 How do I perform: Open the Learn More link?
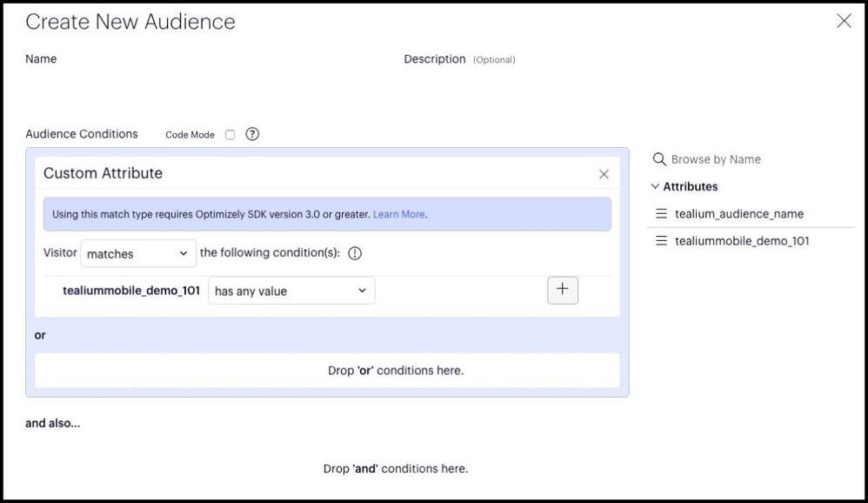pos(399,214)
